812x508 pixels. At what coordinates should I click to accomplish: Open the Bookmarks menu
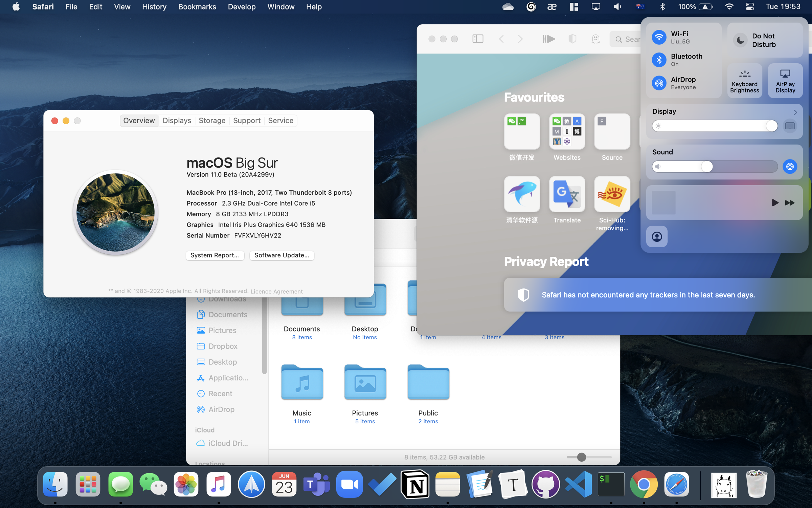[197, 7]
